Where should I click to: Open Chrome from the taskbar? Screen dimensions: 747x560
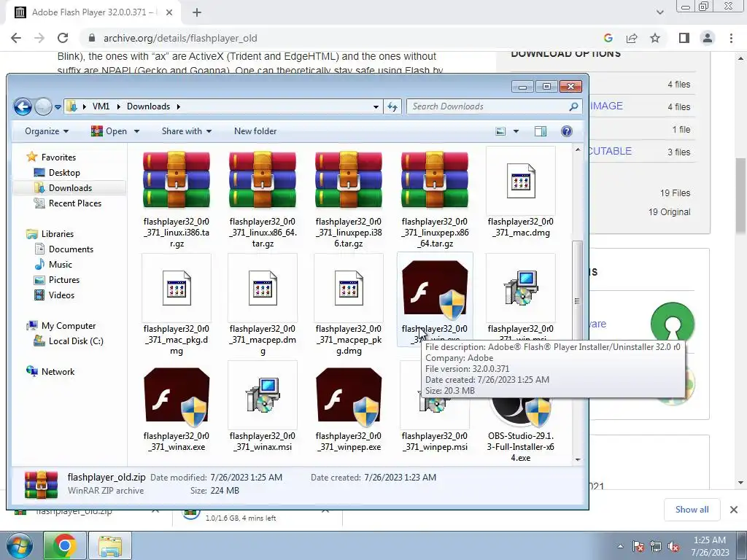click(64, 545)
